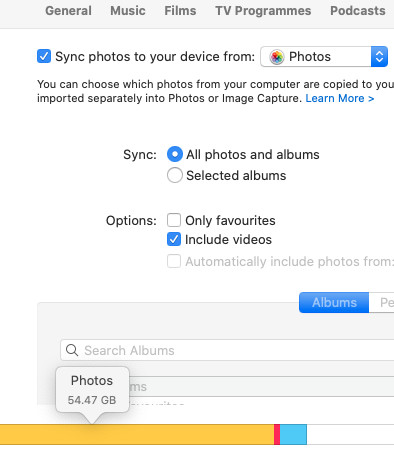Open the Podcasts tab
Screen dimensions: 394x461
click(358, 11)
